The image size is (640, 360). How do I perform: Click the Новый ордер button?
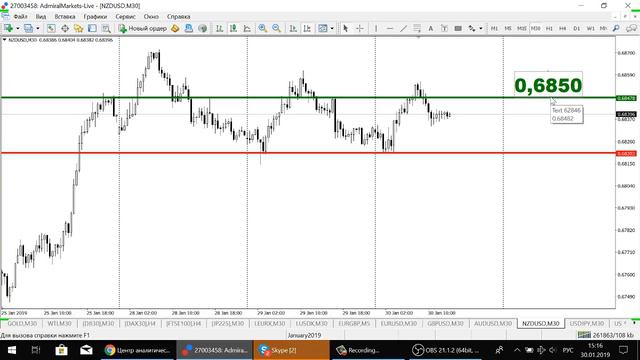pyautogui.click(x=142, y=28)
